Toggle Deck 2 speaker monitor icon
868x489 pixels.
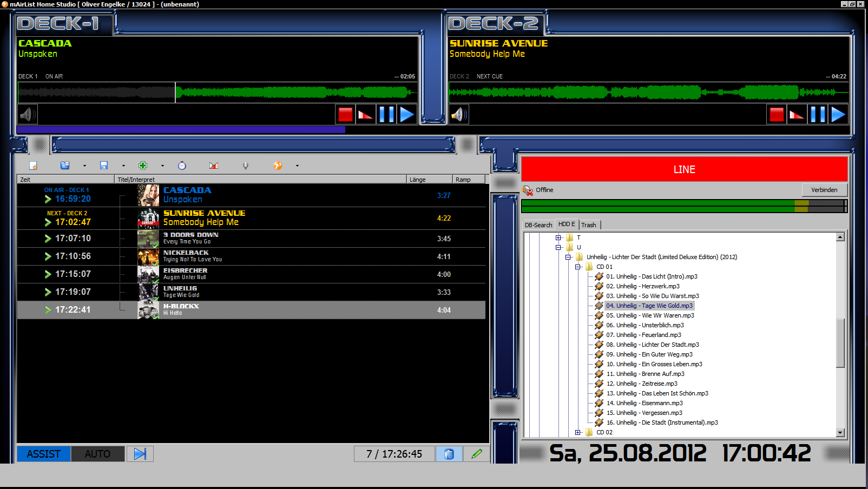coord(459,114)
